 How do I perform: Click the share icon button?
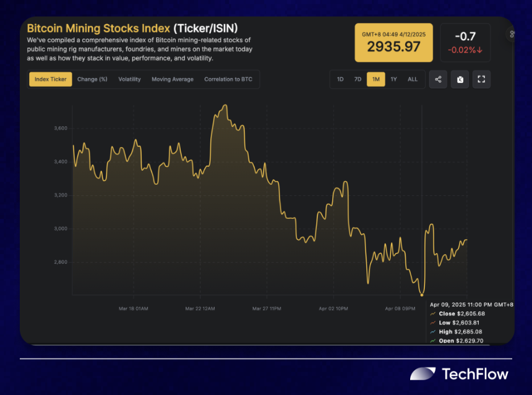pyautogui.click(x=438, y=79)
